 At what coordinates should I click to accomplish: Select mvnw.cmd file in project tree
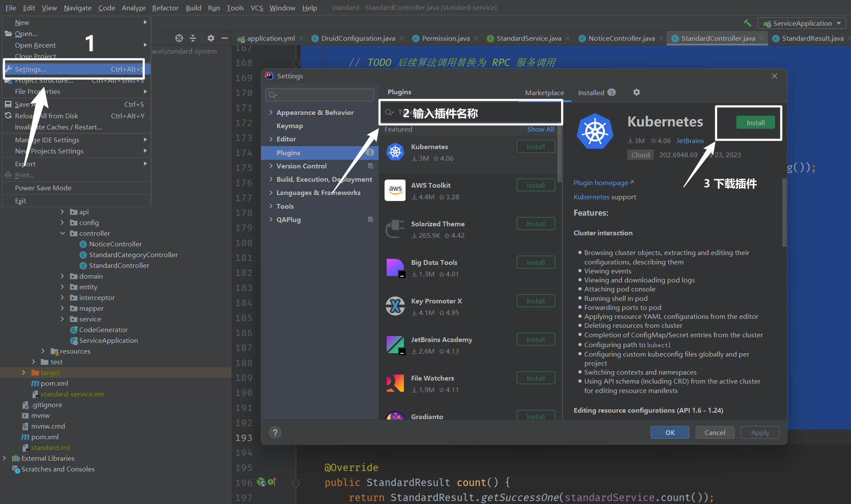[x=48, y=426]
